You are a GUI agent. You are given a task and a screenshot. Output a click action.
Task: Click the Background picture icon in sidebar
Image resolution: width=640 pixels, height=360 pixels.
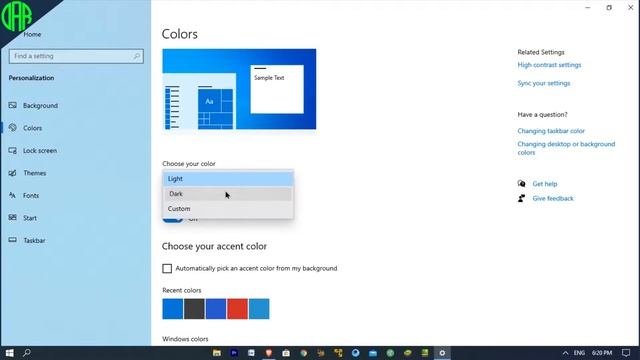13,105
